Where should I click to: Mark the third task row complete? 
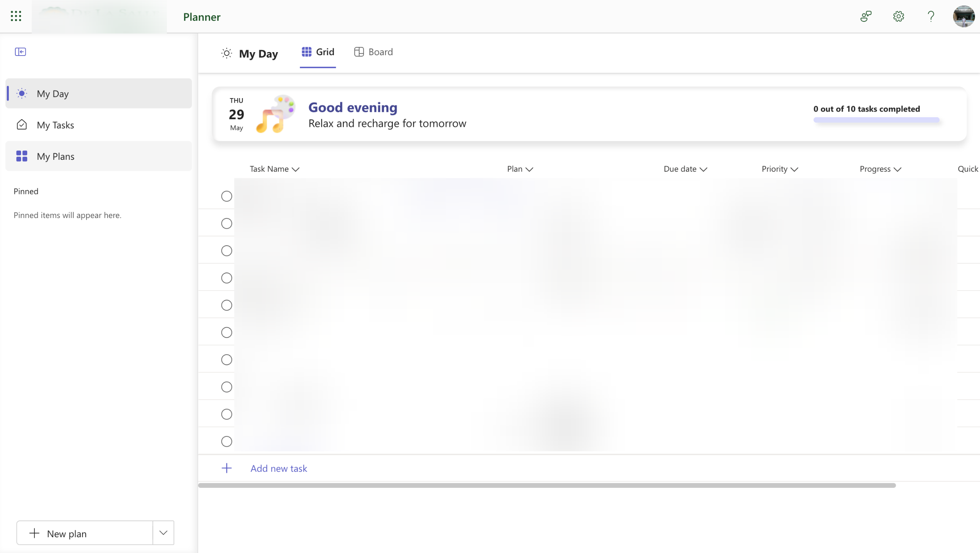click(x=226, y=251)
